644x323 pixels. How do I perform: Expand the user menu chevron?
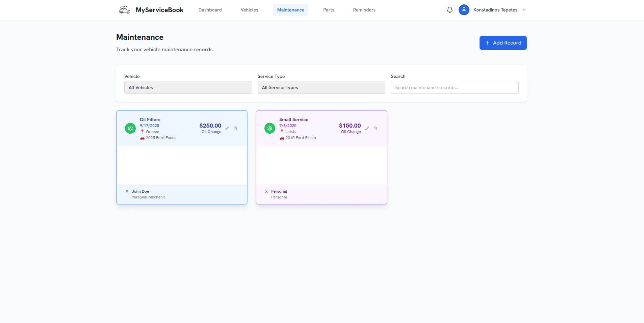(524, 10)
